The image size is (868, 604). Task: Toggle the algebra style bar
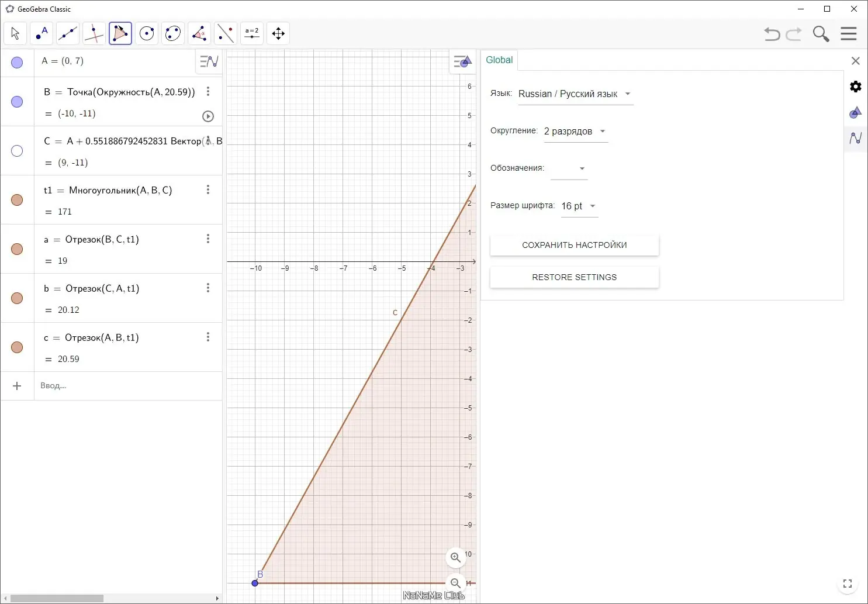[x=209, y=61]
